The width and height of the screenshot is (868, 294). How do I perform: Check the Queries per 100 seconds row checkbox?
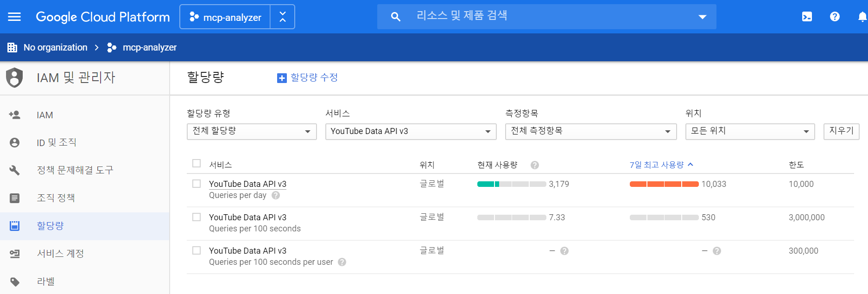point(196,217)
